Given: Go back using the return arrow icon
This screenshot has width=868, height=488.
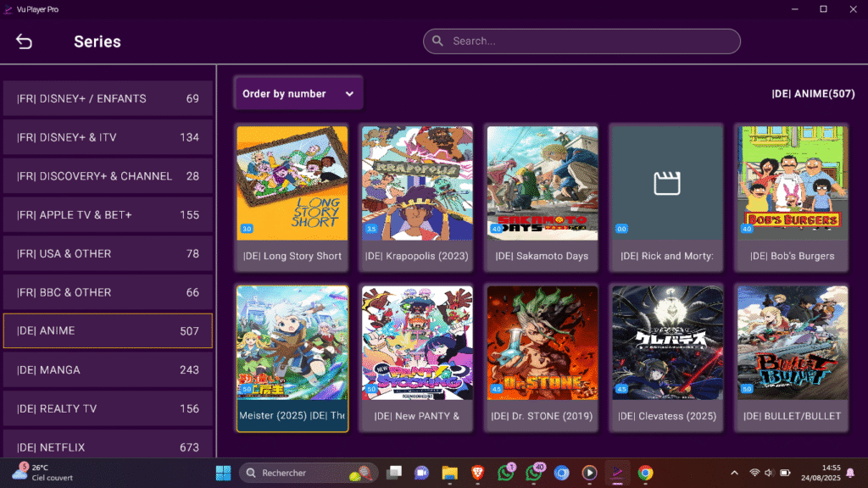Looking at the screenshot, I should [x=24, y=42].
